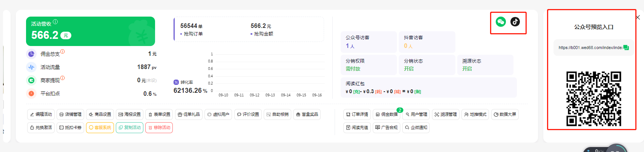
Task: Open 盲盒奖品 button
Action: (307, 114)
